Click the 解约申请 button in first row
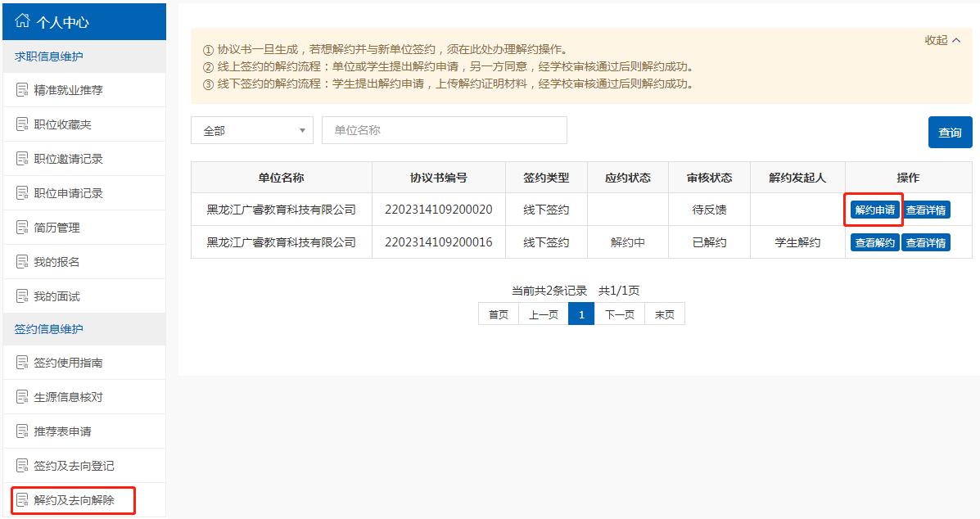 pyautogui.click(x=874, y=210)
